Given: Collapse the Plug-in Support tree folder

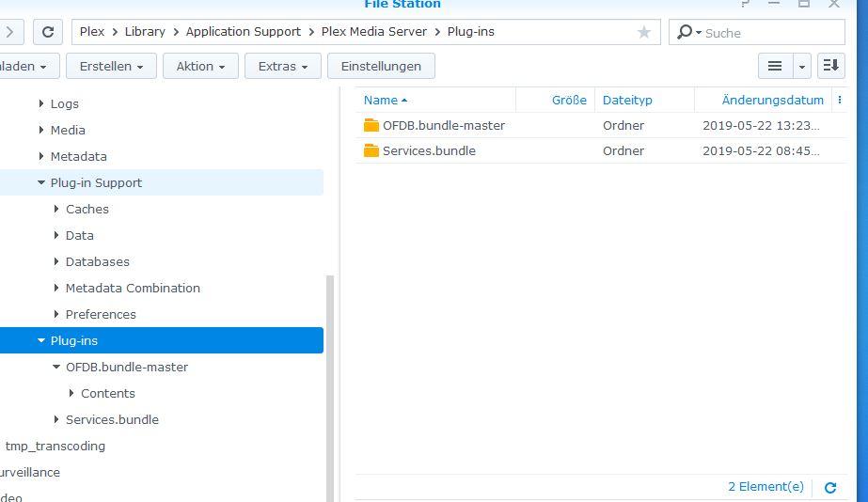Looking at the screenshot, I should pos(41,182).
